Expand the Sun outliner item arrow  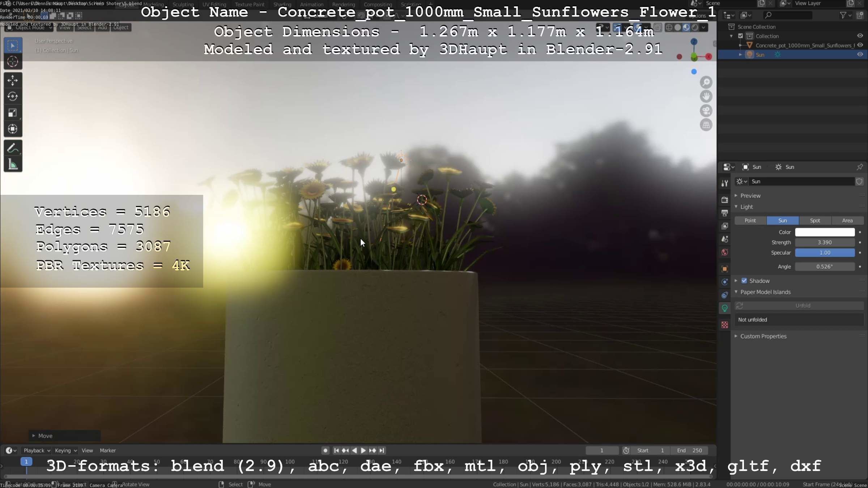[740, 55]
